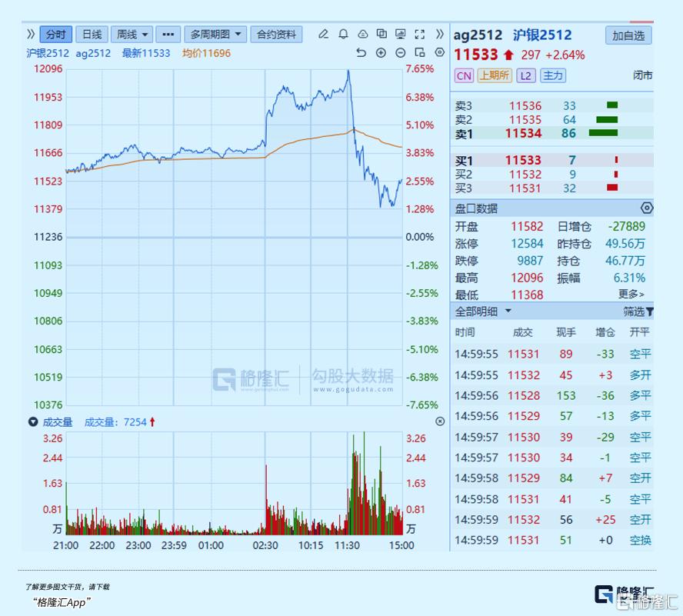Click the 开平 column header

tap(639, 332)
